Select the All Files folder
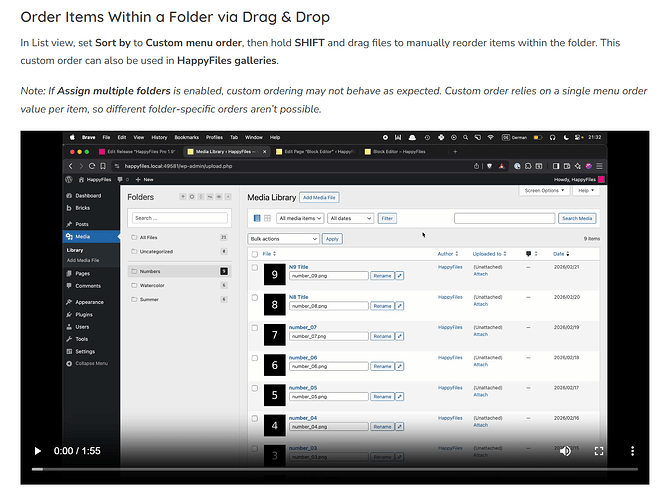Viewport: 669px width, 500px height. click(x=179, y=237)
